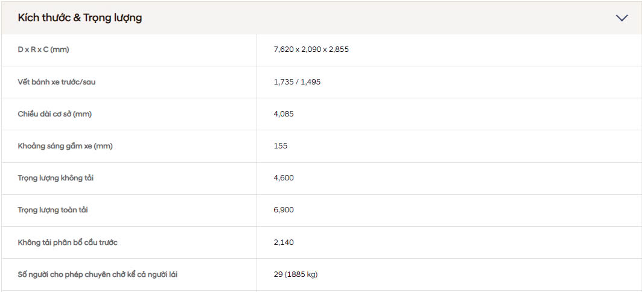
Task: Select the Chiều dài cơ sở (mm) label
Action: coord(55,113)
